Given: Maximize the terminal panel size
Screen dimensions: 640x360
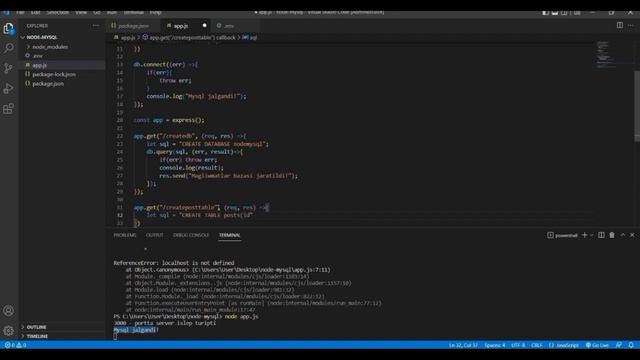Looking at the screenshot, I should [622, 235].
